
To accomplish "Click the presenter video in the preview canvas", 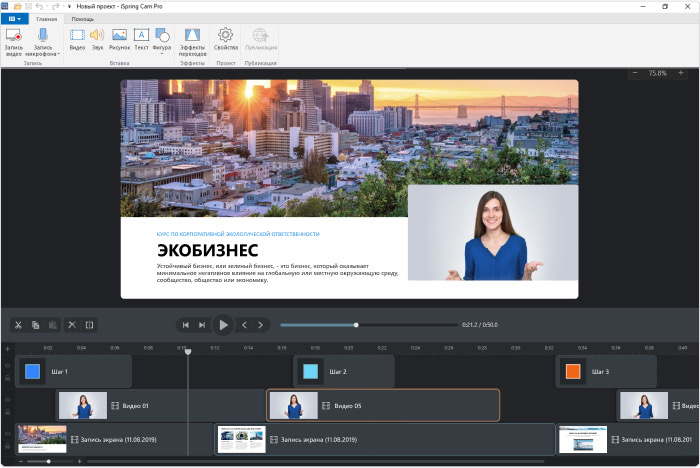I will (493, 233).
